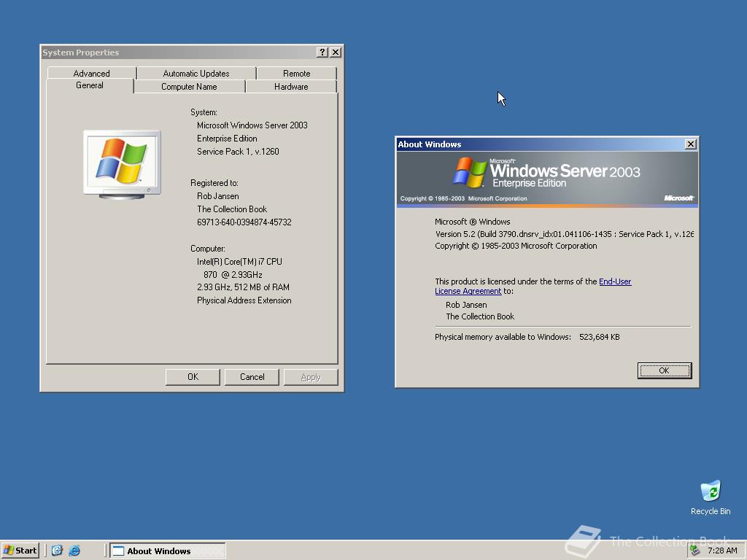Click the 'Computer:' label

208,249
